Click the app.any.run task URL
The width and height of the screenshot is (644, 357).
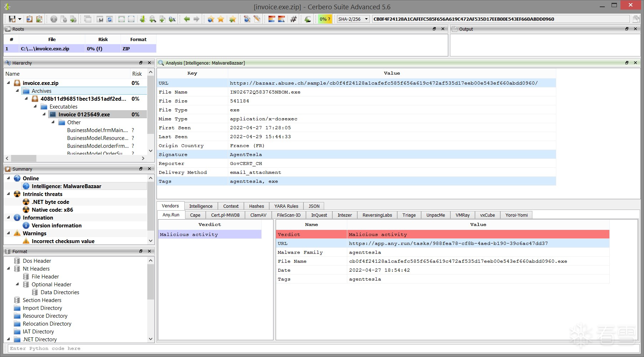pos(448,243)
